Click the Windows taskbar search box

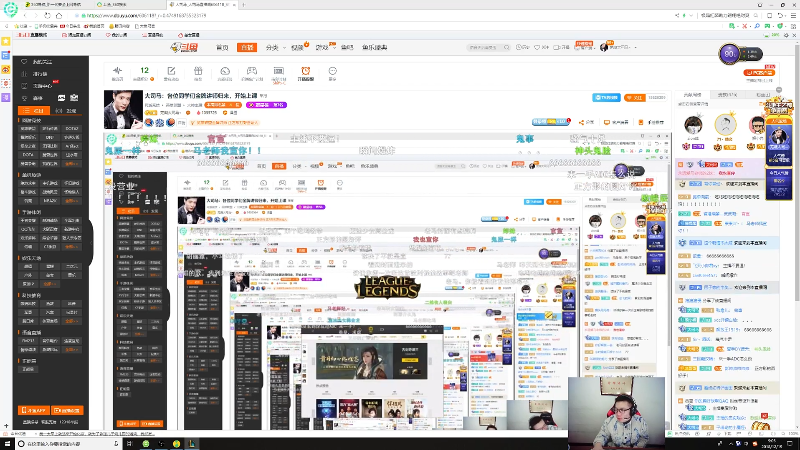click(68, 444)
